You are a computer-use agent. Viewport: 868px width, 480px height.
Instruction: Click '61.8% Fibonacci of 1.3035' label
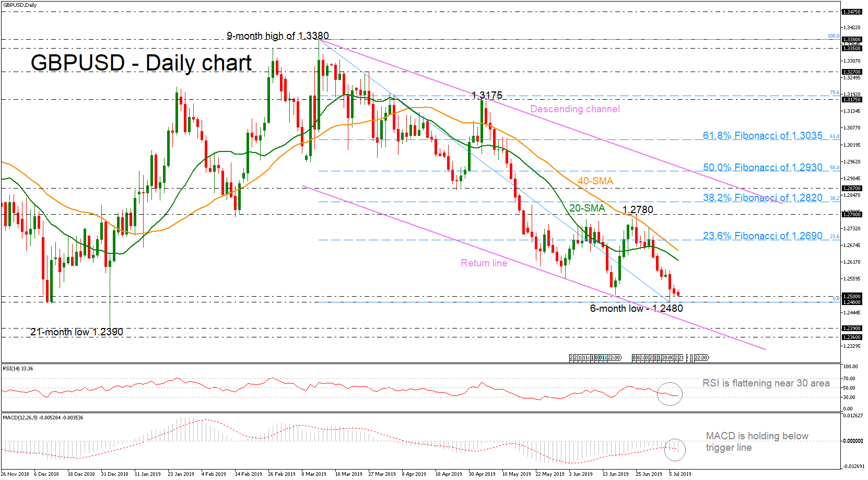(x=763, y=135)
